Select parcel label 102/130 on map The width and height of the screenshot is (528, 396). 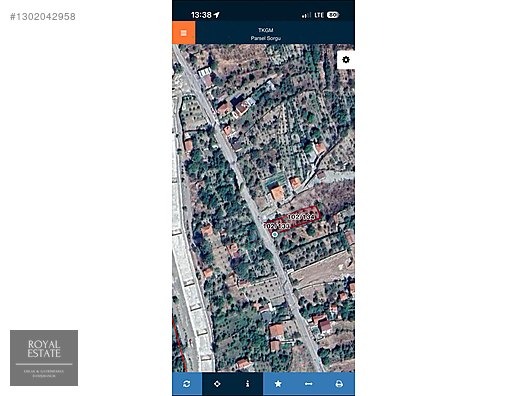click(x=276, y=226)
